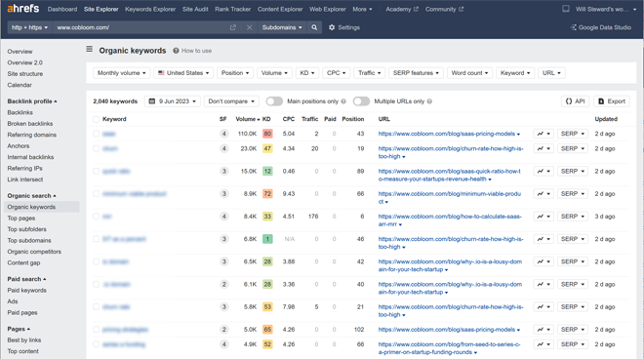Click KD badge 47 in the 23.0K row
Screen dimensions: 644x359
[x=267, y=148]
